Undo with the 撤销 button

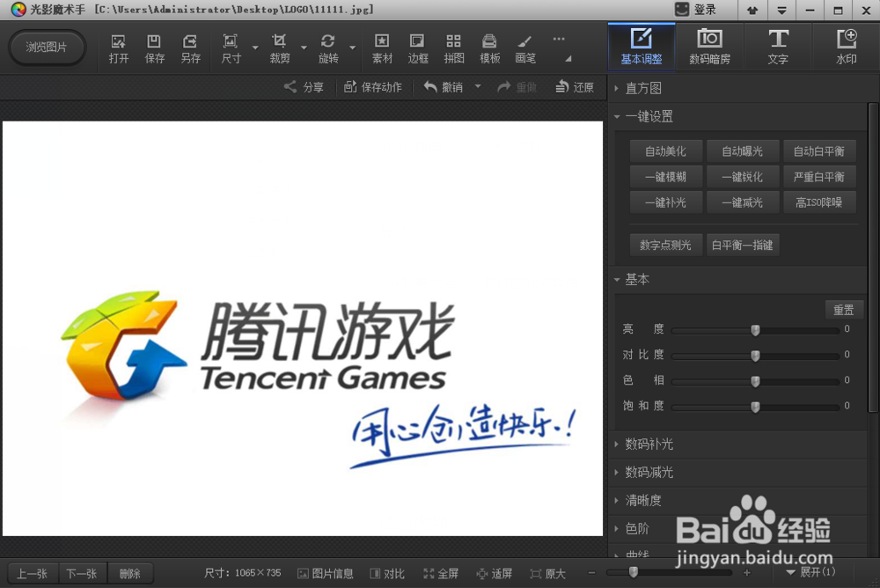click(444, 87)
